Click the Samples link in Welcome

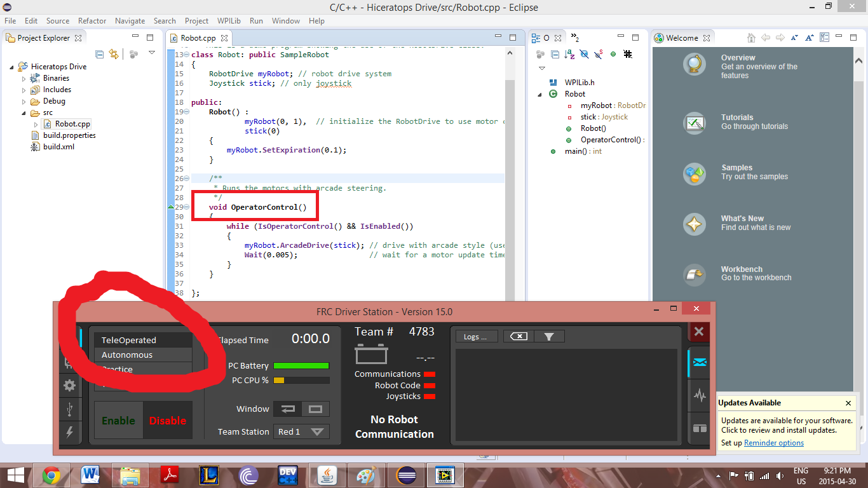[x=736, y=168]
